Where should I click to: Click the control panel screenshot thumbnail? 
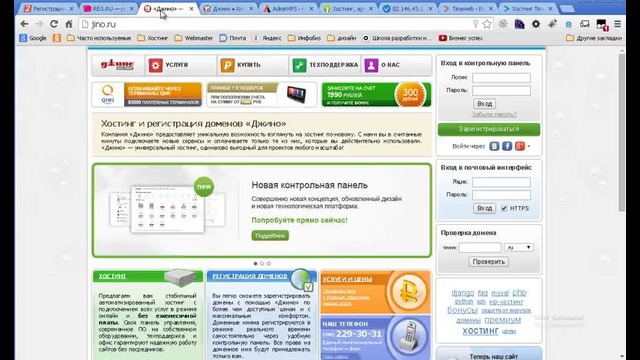click(167, 210)
